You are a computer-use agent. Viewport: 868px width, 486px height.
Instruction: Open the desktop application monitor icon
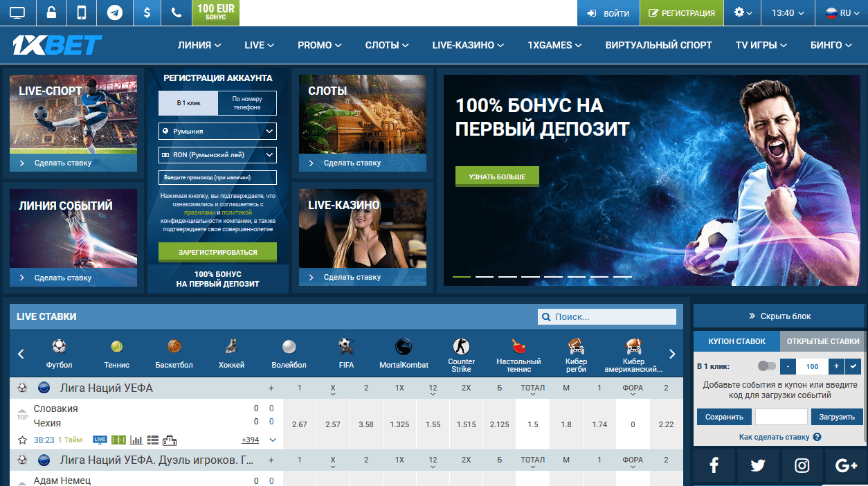[17, 12]
